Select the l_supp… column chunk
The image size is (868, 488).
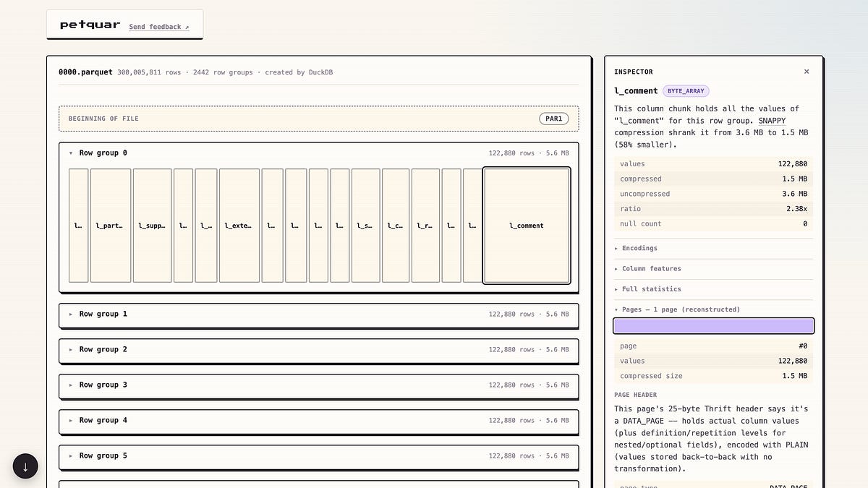tap(152, 226)
